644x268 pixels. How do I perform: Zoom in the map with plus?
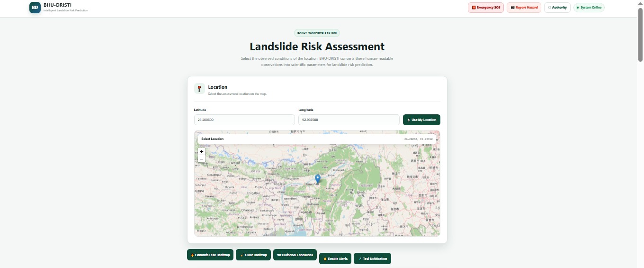point(201,152)
